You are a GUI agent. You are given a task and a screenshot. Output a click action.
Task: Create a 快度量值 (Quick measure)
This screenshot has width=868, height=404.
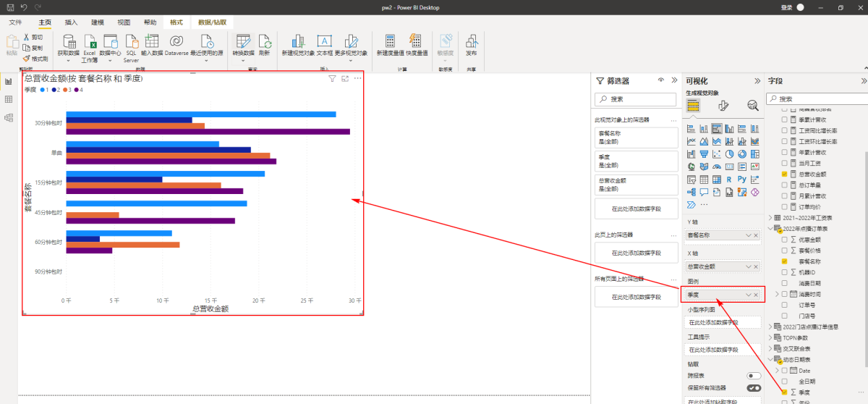416,45
